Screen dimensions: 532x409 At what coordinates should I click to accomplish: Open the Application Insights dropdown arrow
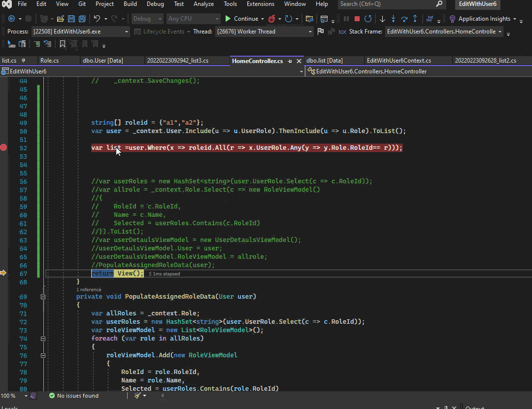pyautogui.click(x=515, y=19)
